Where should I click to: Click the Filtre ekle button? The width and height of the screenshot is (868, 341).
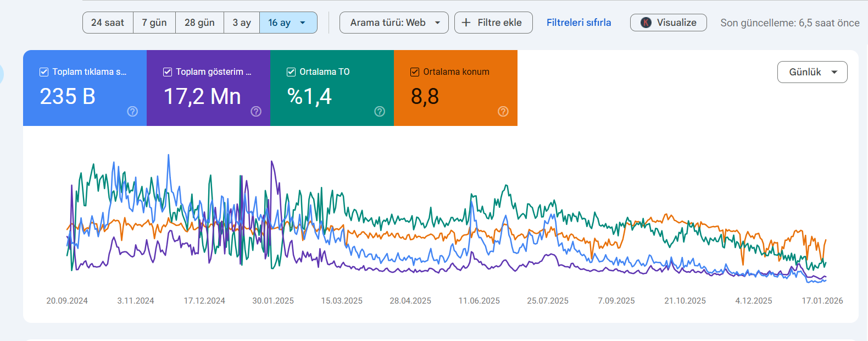(493, 23)
